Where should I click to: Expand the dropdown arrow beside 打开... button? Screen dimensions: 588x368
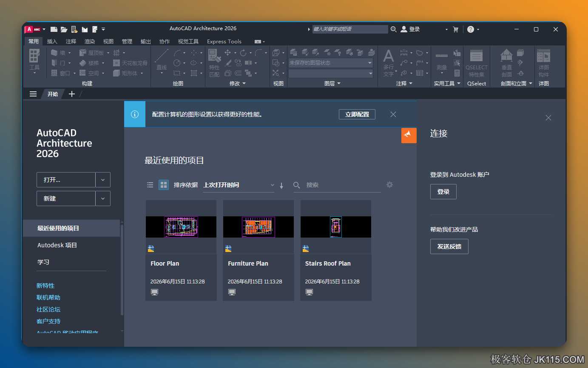pos(103,180)
